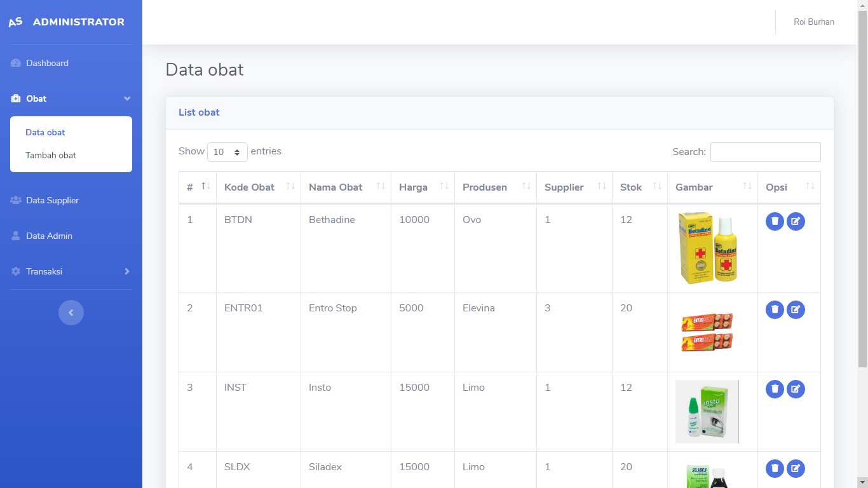Expand the Transaksi sidebar menu
Screen dimensions: 868x488
(x=71, y=271)
